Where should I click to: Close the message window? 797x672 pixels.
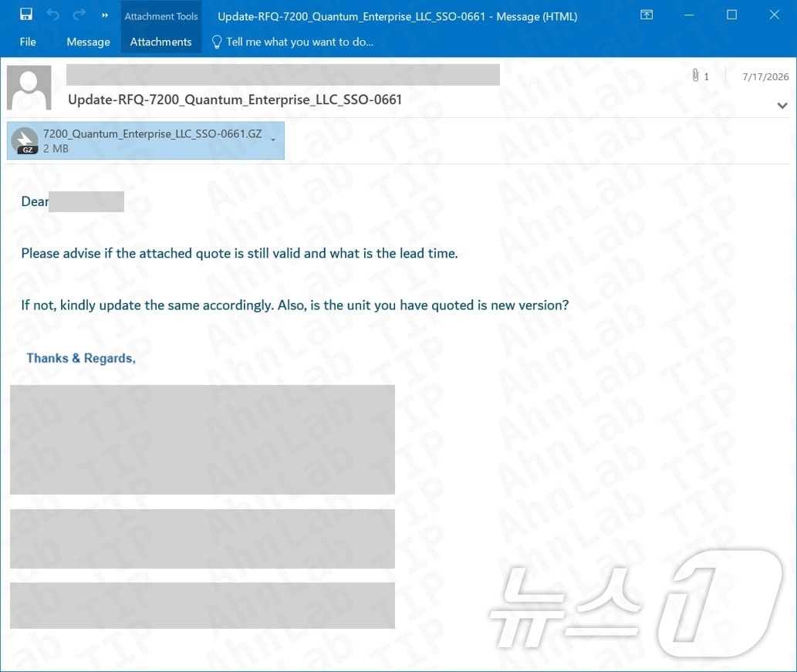click(x=774, y=15)
